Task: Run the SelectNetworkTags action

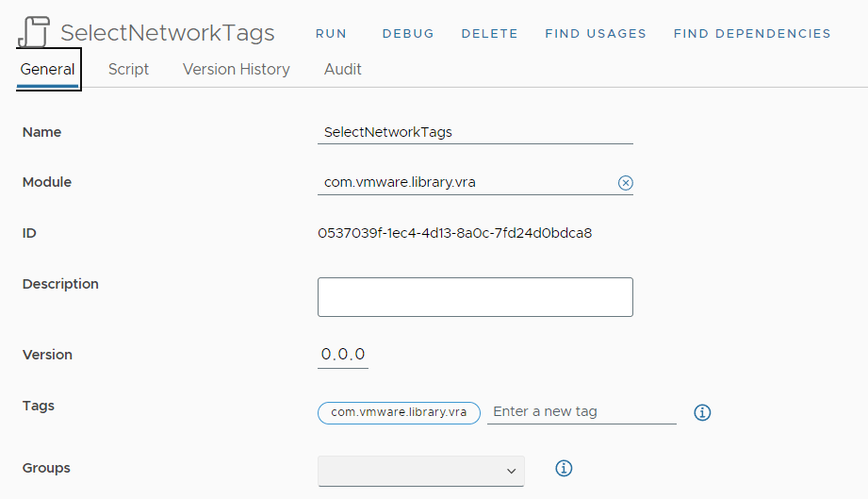Action: pos(331,33)
